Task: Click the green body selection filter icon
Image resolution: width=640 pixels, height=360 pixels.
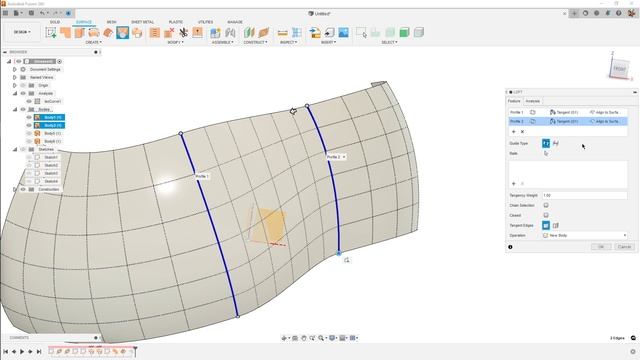Action: tap(404, 33)
